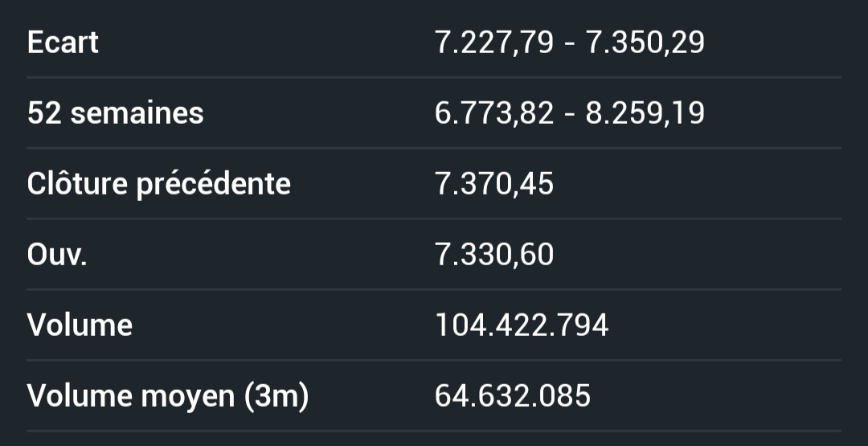
Task: Select the 52-week low 6.773,82
Action: coord(493,113)
